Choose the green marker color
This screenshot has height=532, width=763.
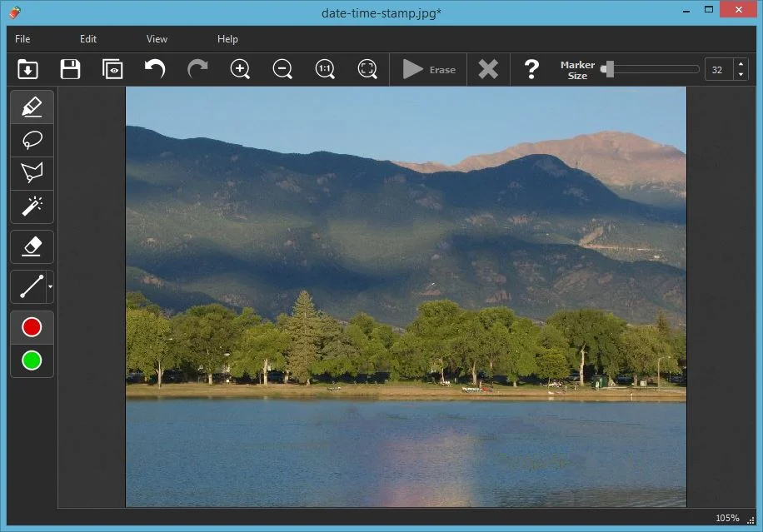pos(32,360)
